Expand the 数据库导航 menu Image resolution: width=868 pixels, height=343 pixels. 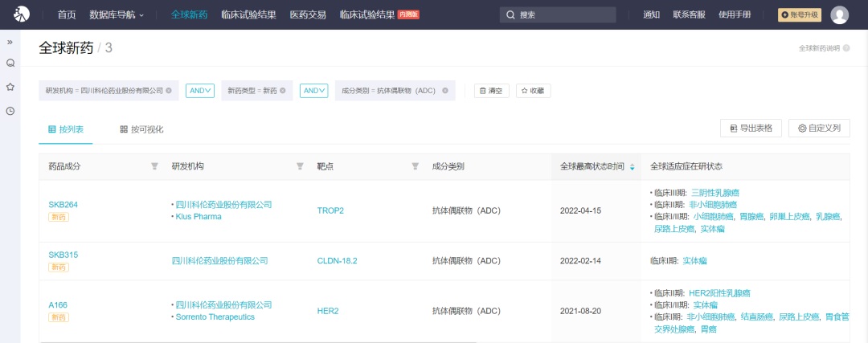point(117,14)
